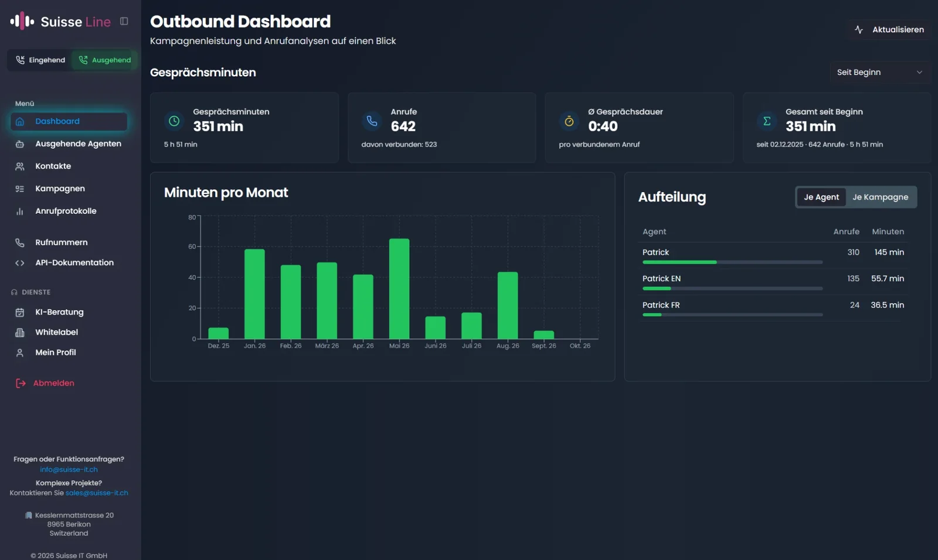
Task: Open the Kampagnen menu item
Action: [x=69, y=189]
